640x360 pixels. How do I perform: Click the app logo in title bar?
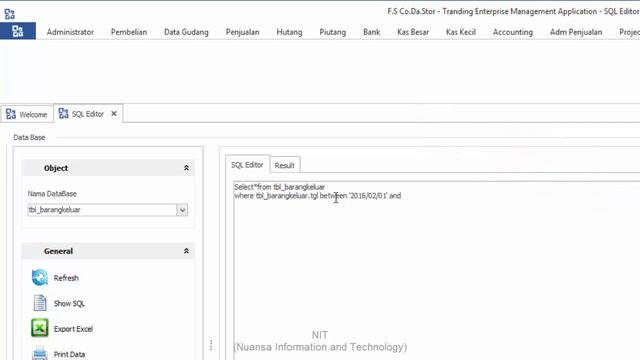click(x=9, y=14)
